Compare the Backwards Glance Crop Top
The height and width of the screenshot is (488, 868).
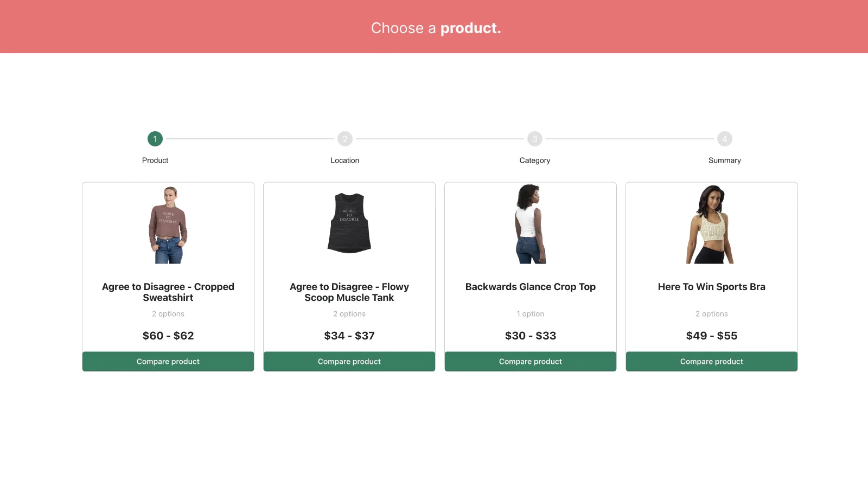pos(531,362)
